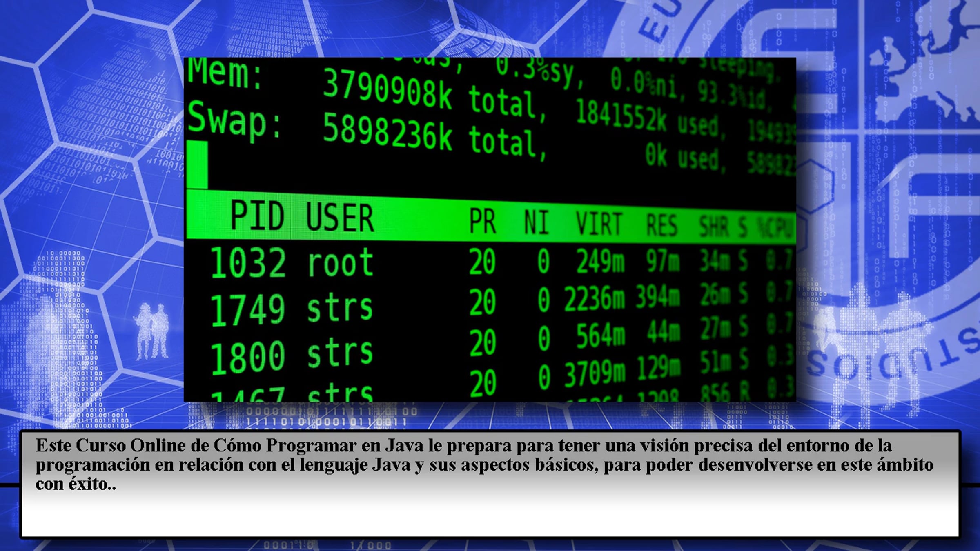The image size is (980, 551).
Task: Click the Mem: label in terminal
Action: (225, 73)
